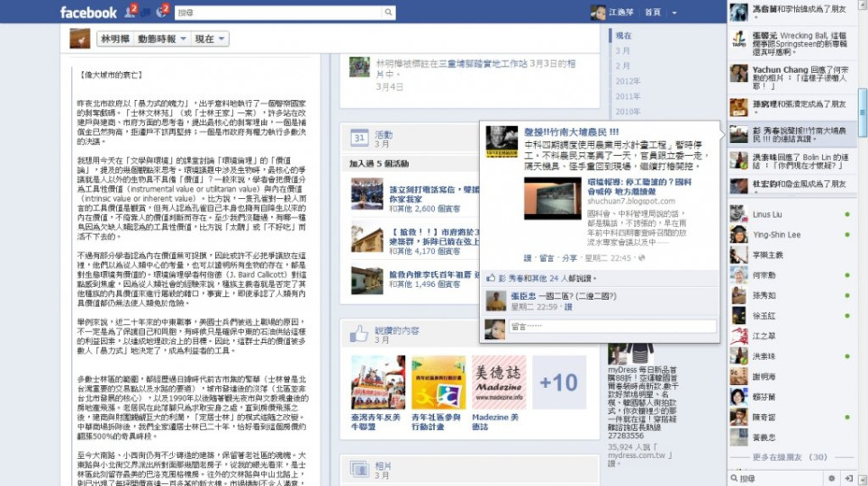Viewport: 868px width, 486px height.
Task: Open the +10 more likes tile
Action: [558, 382]
